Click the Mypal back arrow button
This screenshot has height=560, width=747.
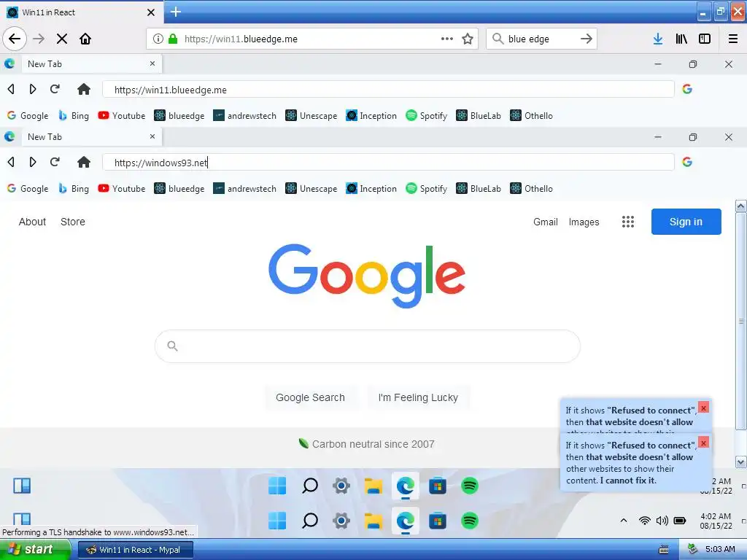pos(15,39)
